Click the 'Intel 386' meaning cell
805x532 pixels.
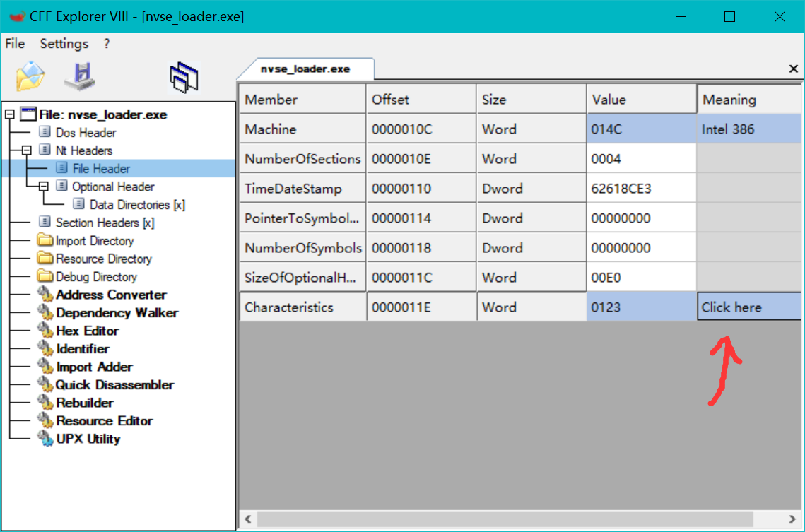coord(749,129)
